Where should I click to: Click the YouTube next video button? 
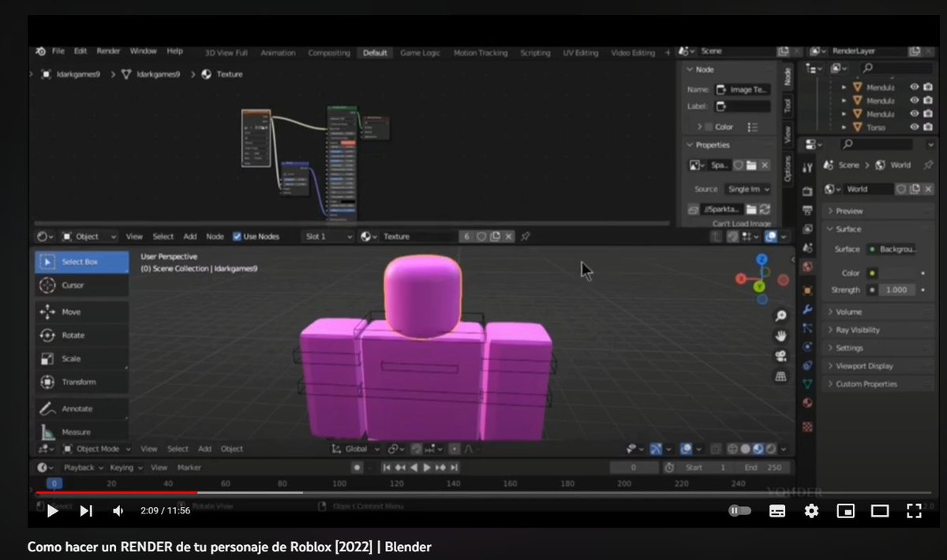86,511
